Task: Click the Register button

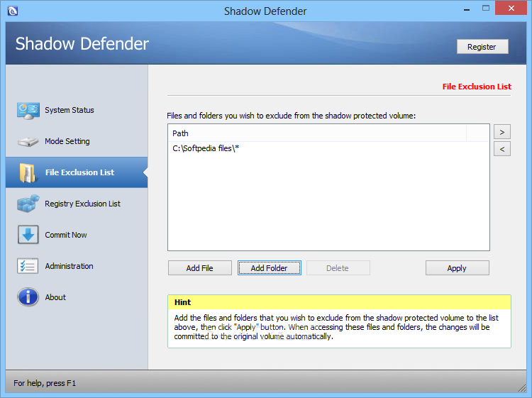Action: click(x=482, y=47)
